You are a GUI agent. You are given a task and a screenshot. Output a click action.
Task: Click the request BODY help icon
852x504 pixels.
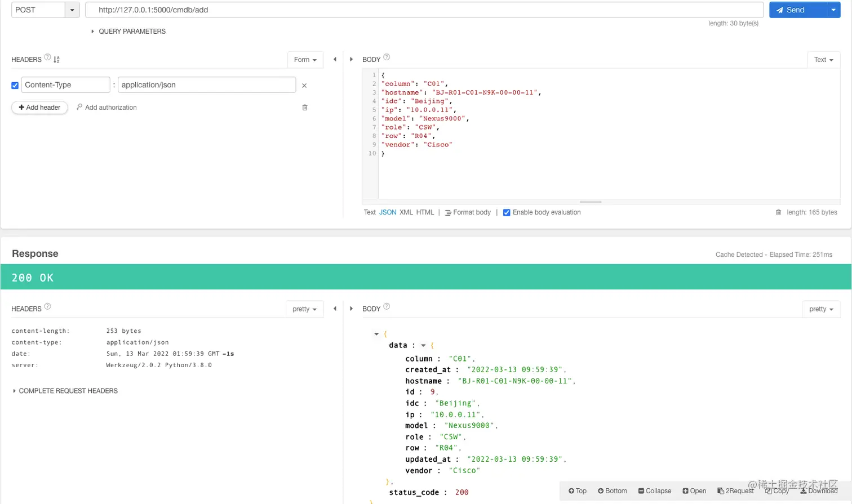[387, 57]
